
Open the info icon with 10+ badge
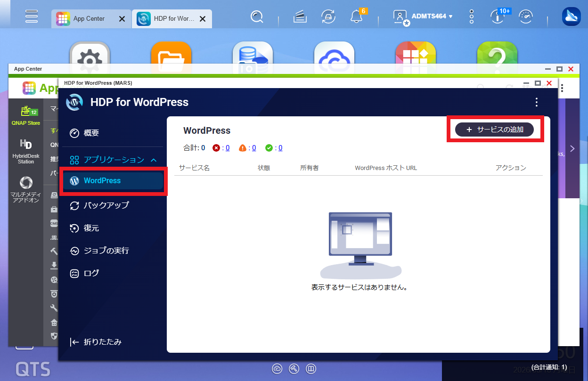(x=498, y=16)
